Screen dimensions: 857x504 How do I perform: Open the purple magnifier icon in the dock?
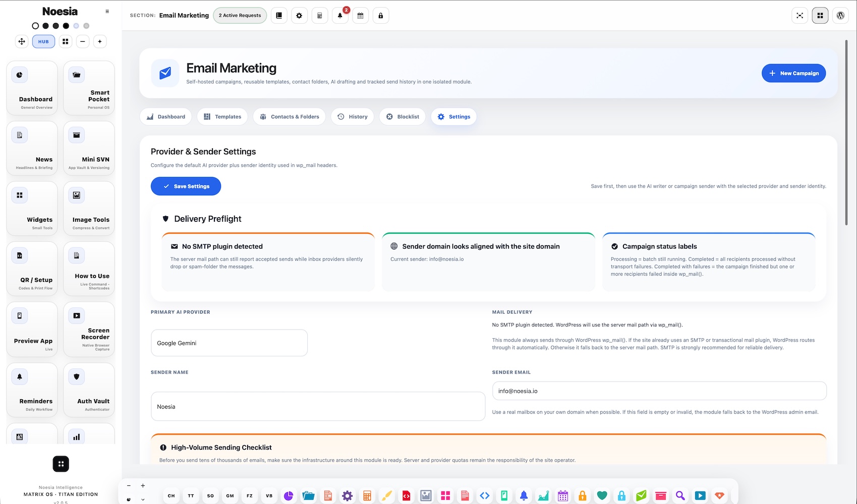click(680, 496)
